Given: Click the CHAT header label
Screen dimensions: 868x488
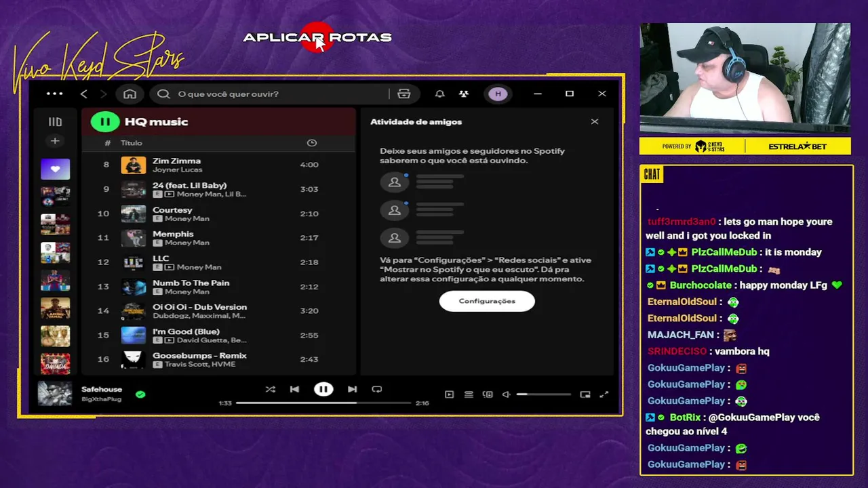Looking at the screenshot, I should point(652,175).
